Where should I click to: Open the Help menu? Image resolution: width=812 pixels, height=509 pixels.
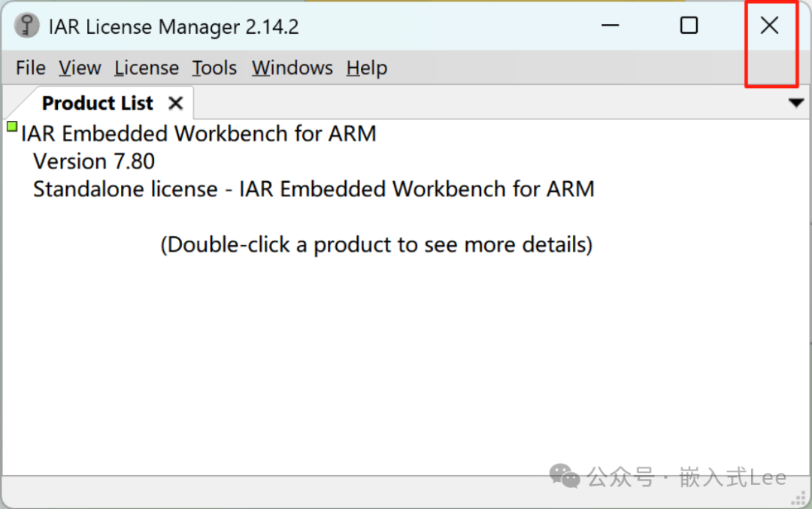click(366, 68)
